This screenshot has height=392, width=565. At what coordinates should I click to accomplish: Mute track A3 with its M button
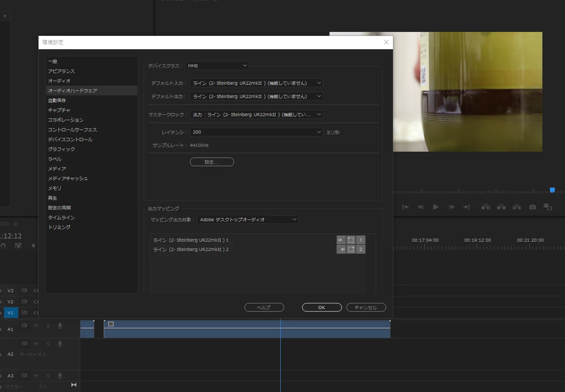(36, 376)
